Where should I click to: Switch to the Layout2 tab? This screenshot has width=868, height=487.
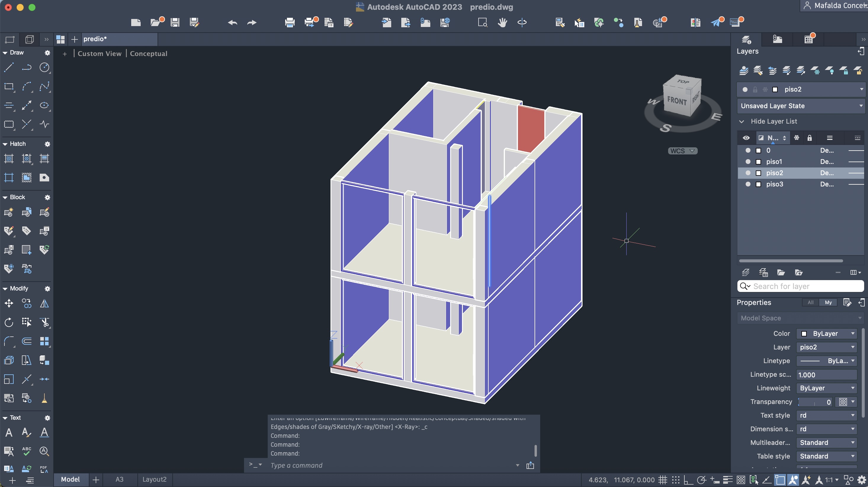[154, 479]
